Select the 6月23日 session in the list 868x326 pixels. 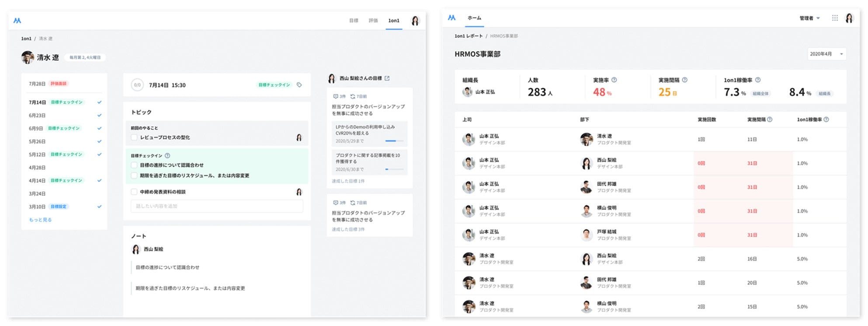[37, 116]
